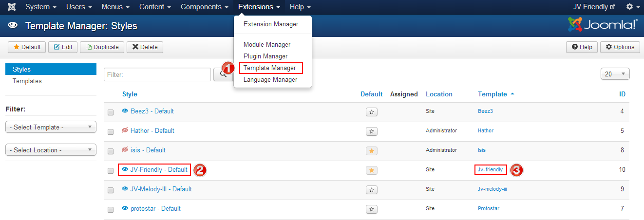Open the settings gear menu
Screen dimensions: 644x220
point(632,7)
